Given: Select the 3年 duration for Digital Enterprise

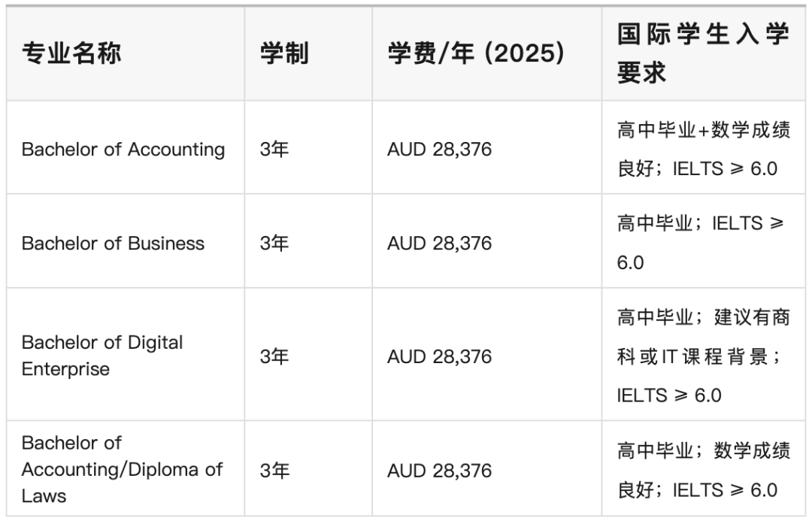Looking at the screenshot, I should [x=274, y=356].
